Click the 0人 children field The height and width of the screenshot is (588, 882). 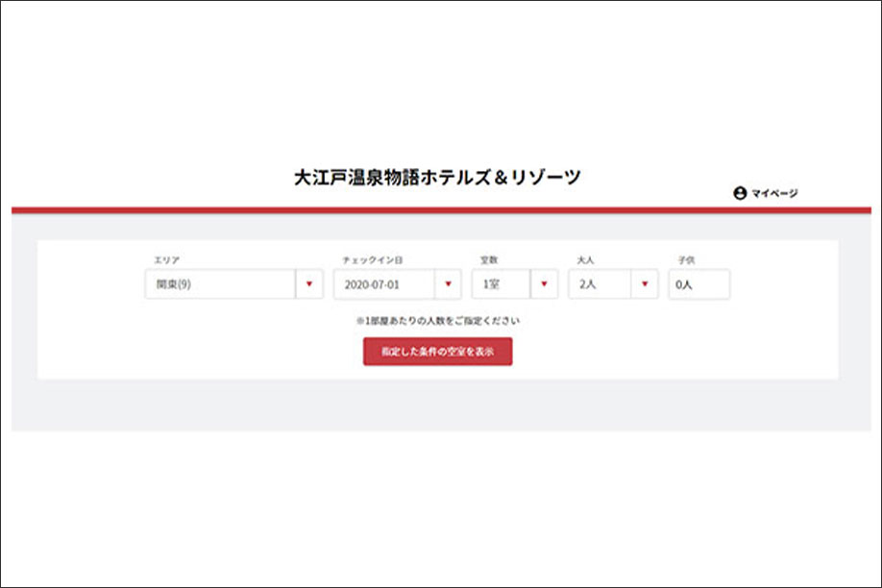699,284
